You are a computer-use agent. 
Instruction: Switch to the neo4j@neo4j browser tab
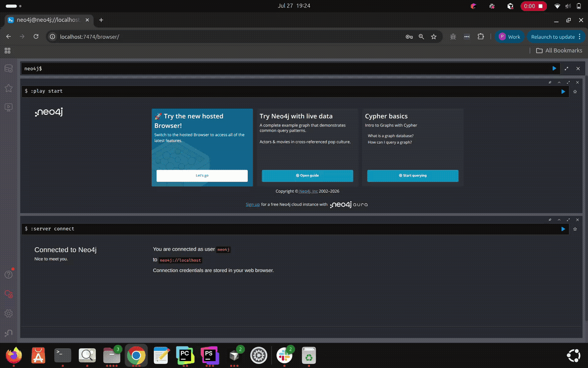[x=48, y=20]
